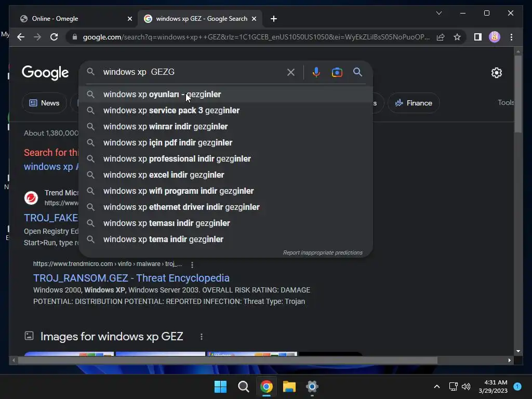Choose suggestion windows xp ethernet driver indir gezginler
The image size is (532, 399).
[225, 207]
